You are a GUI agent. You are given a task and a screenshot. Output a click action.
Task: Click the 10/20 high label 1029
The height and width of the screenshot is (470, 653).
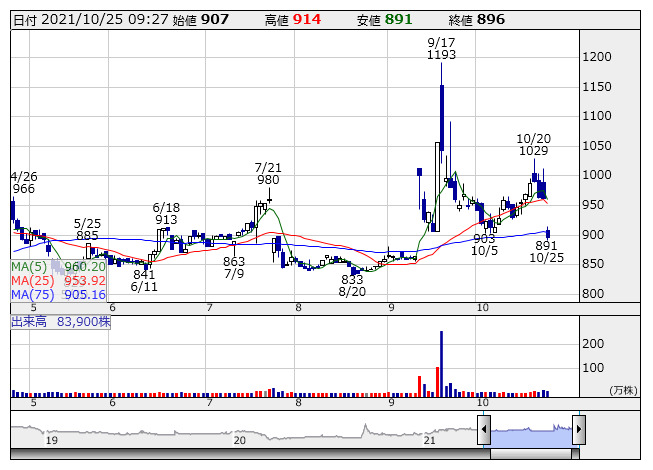(534, 150)
